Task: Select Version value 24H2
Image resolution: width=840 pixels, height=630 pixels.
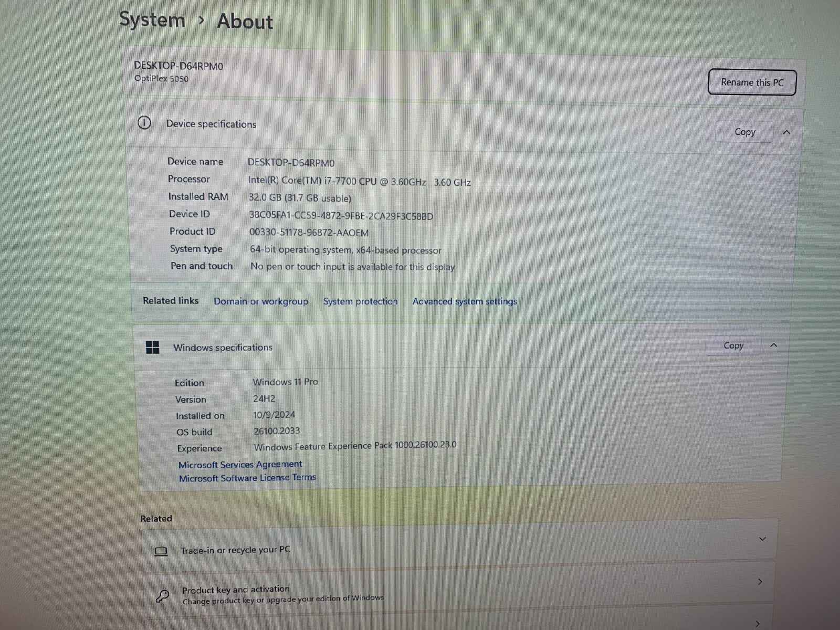Action: [264, 398]
